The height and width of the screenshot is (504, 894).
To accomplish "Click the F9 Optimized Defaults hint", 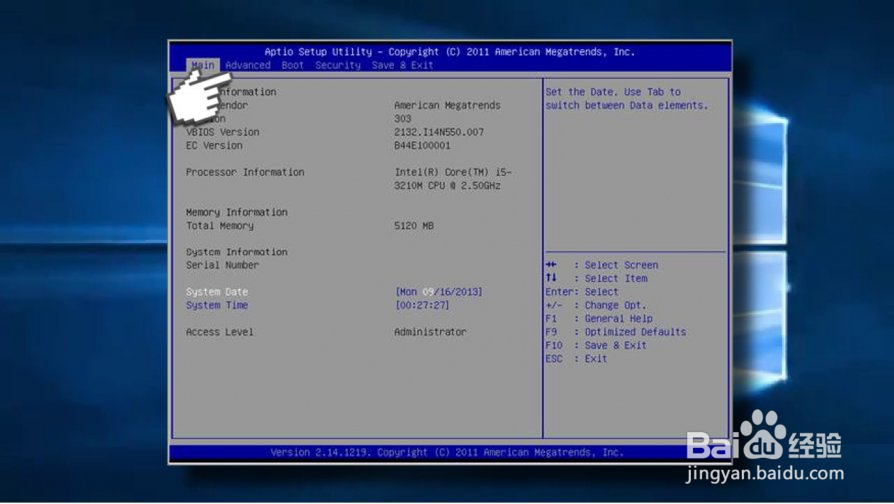I will [616, 332].
